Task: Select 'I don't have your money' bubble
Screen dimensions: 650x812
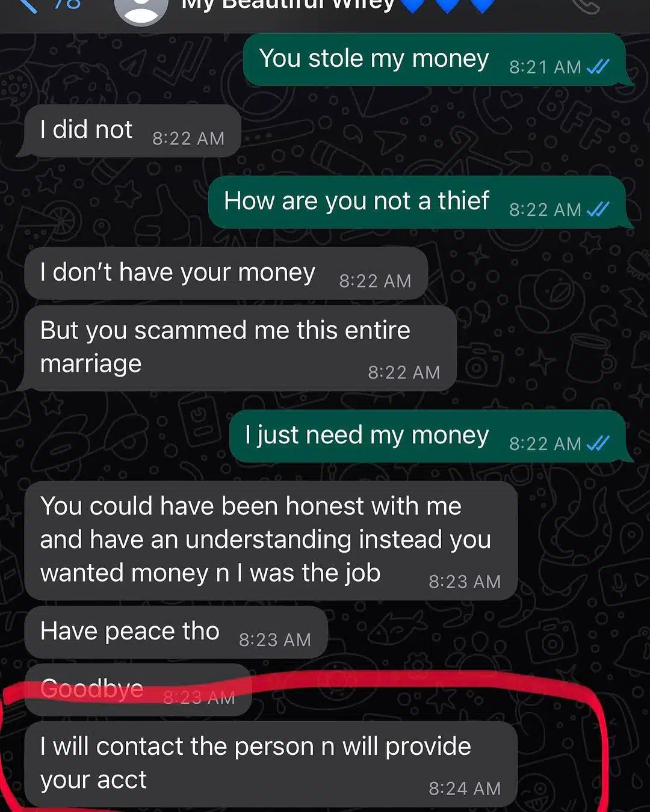Action: click(226, 273)
